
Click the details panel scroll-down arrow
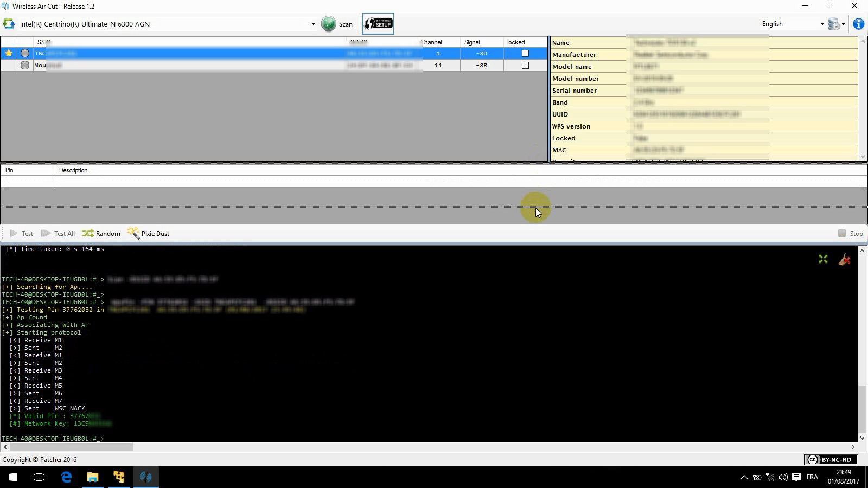(863, 157)
